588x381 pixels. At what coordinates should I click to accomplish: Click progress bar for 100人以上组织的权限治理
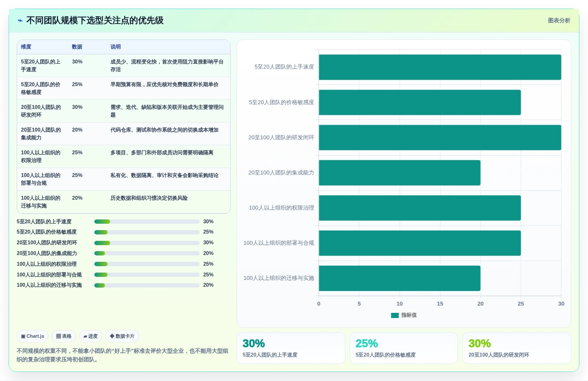point(147,264)
